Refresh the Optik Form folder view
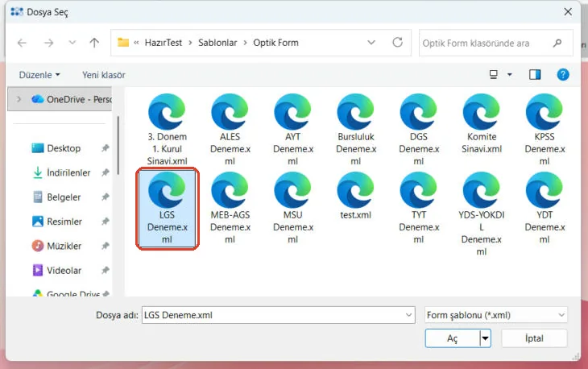 [397, 43]
